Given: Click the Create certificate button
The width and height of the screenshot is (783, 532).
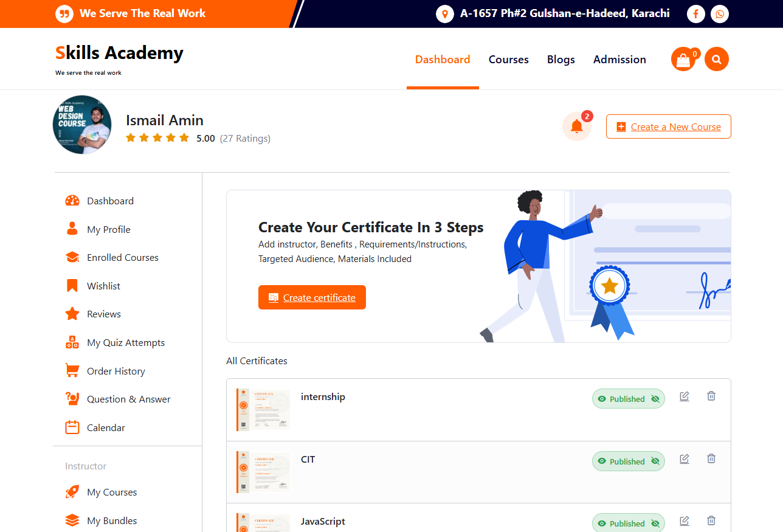Looking at the screenshot, I should [x=312, y=297].
